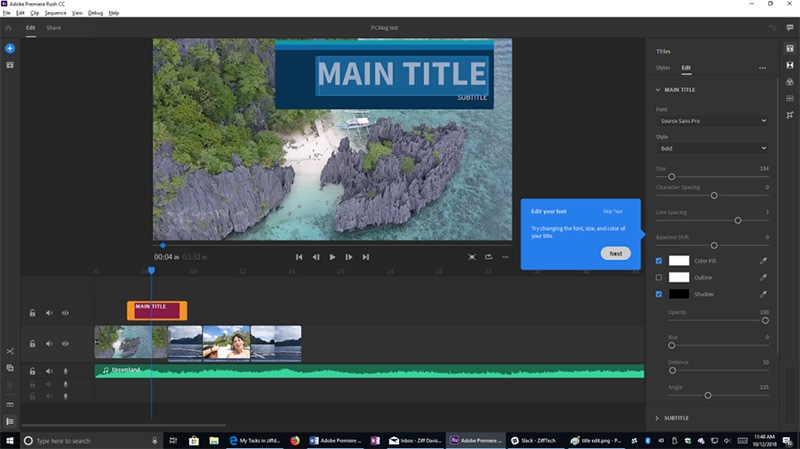Click the Next button in the tour popup
This screenshot has width=800, height=449.
click(x=615, y=253)
